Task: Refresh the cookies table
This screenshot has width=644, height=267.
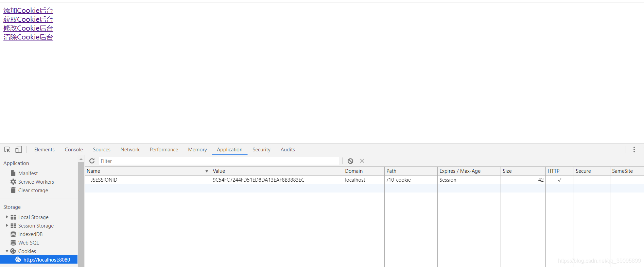Action: (92, 161)
